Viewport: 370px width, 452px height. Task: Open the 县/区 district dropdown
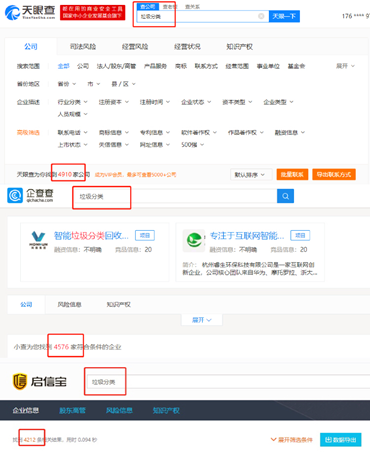click(123, 84)
